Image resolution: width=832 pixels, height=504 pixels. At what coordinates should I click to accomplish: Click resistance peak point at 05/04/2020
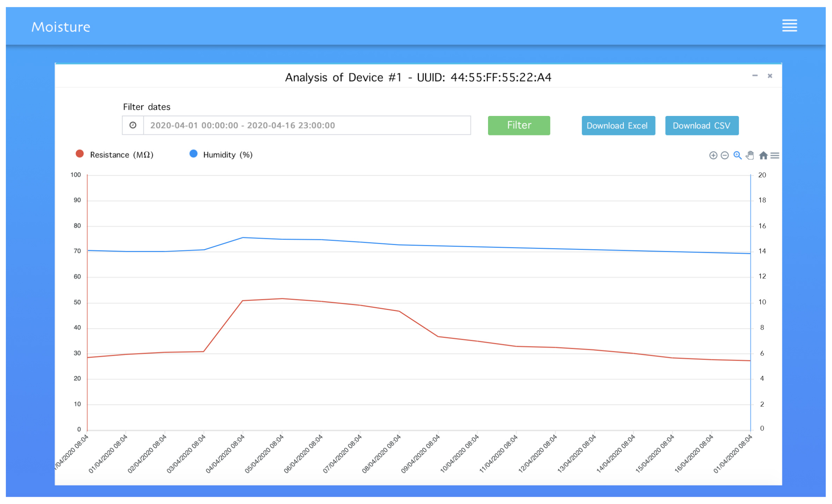[282, 299]
